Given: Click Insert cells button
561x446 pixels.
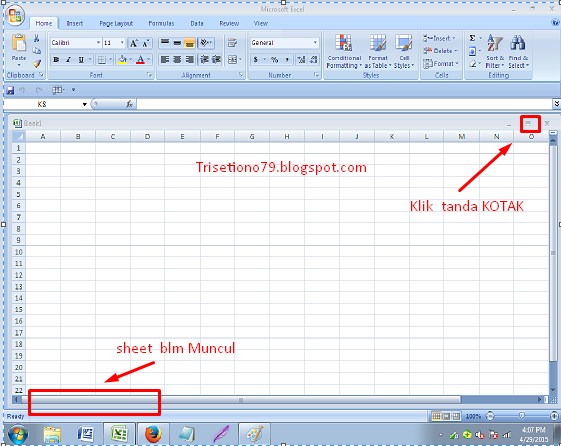Looking at the screenshot, I should pyautogui.click(x=439, y=38).
